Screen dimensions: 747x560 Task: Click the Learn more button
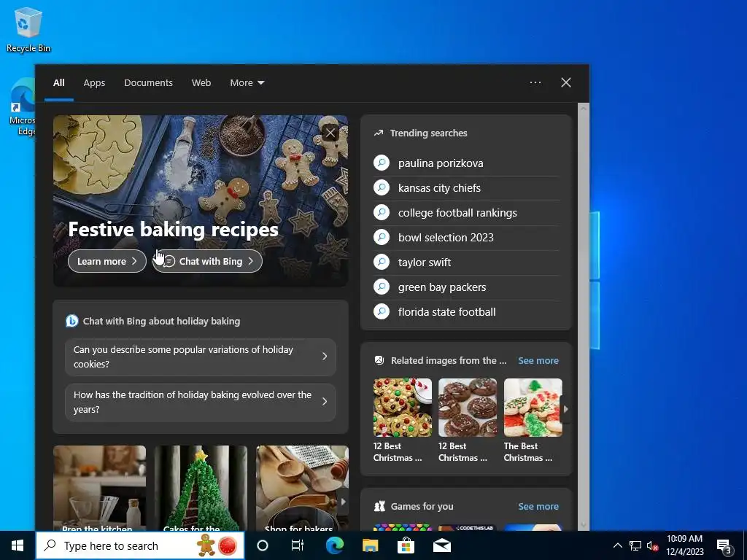107,262
